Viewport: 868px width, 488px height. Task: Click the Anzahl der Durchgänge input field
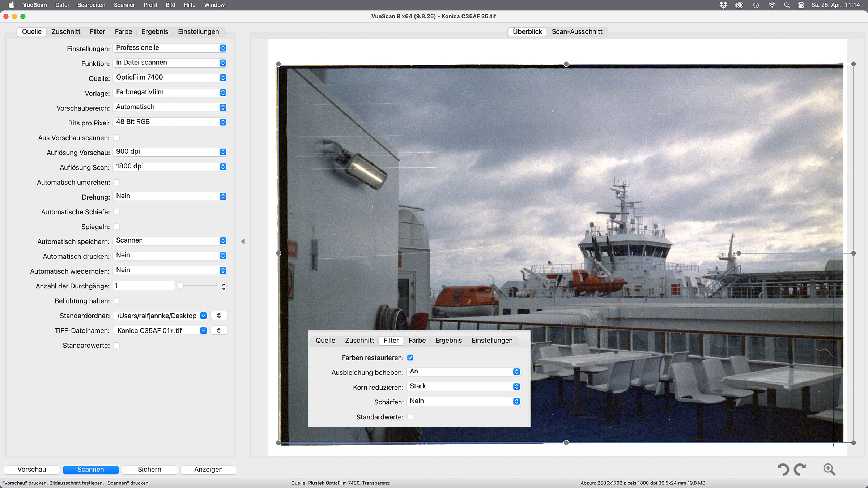[x=143, y=286]
